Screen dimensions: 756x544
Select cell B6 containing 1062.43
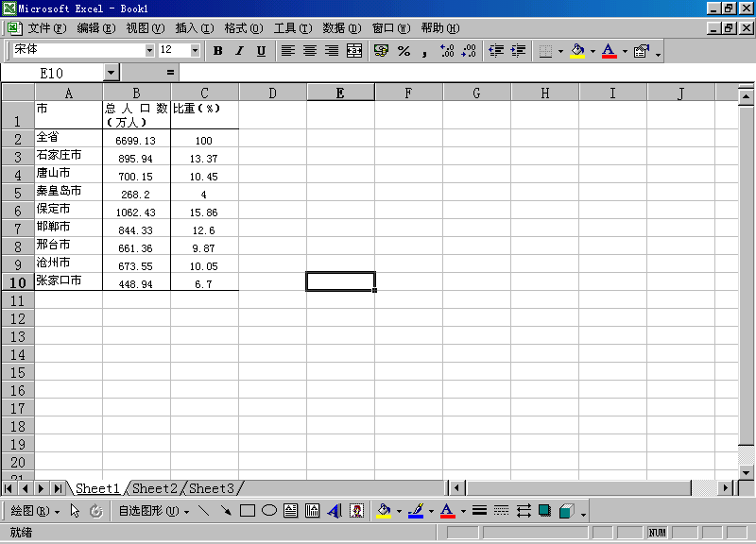136,212
